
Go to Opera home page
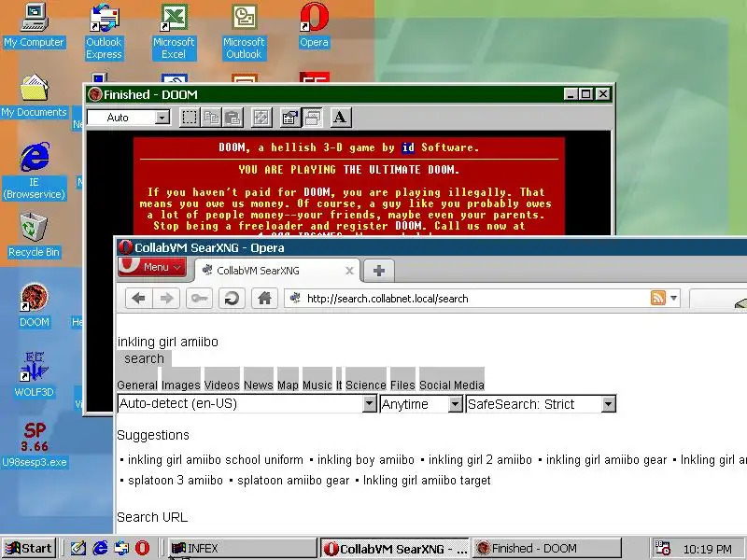tap(264, 299)
